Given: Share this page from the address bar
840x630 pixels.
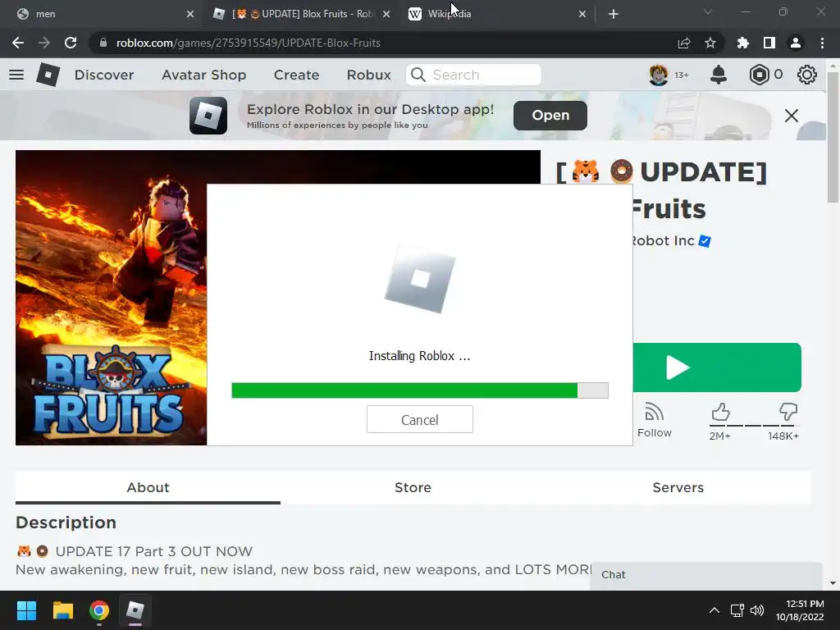Looking at the screenshot, I should pos(684,43).
